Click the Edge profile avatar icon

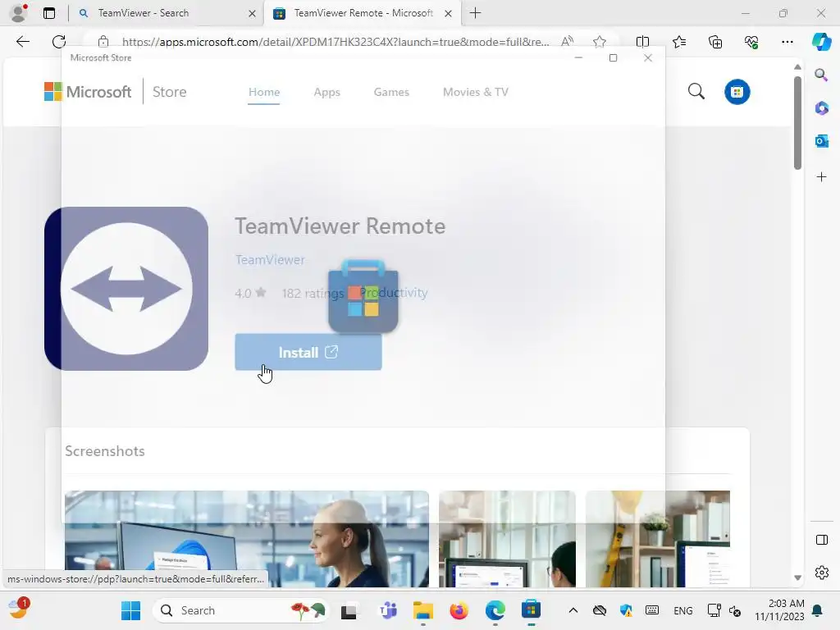[18, 13]
